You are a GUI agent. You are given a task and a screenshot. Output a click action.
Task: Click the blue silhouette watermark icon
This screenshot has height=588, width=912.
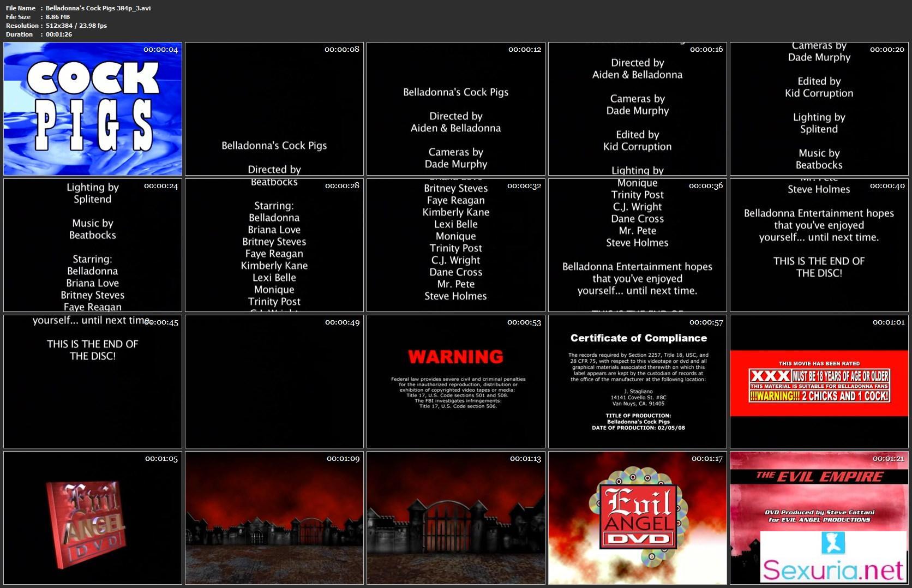pyautogui.click(x=833, y=543)
